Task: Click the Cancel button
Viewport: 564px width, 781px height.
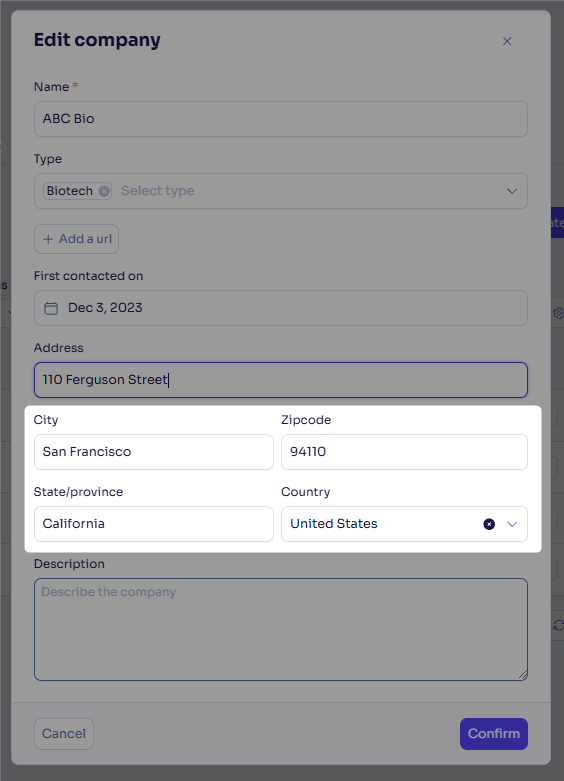Action: (x=64, y=734)
